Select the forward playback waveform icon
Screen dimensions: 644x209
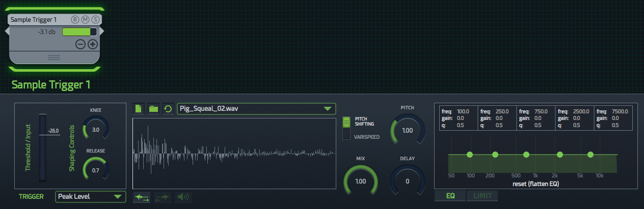(141, 197)
